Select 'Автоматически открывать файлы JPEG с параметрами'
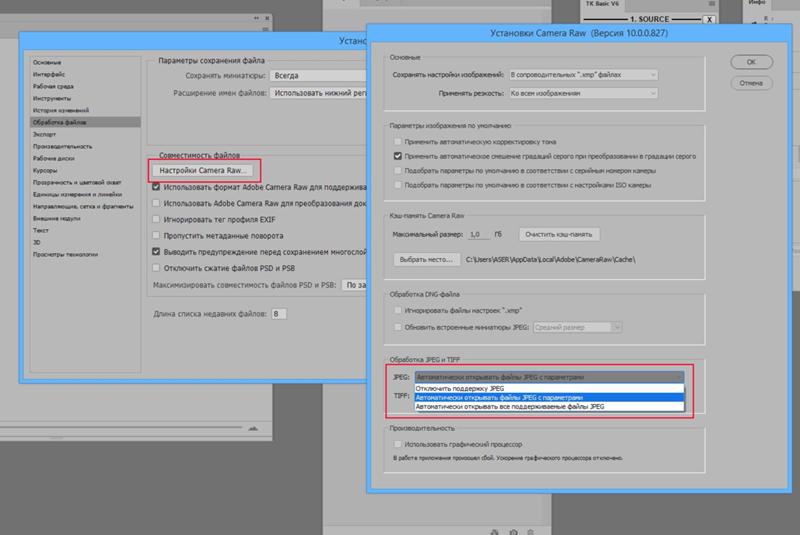 coord(549,398)
